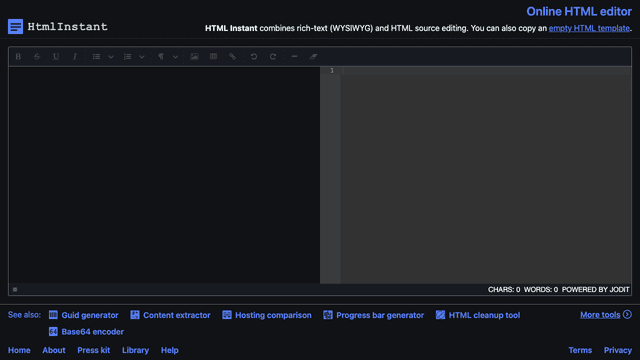640x360 pixels.
Task: Open the Help page
Action: [x=169, y=350]
